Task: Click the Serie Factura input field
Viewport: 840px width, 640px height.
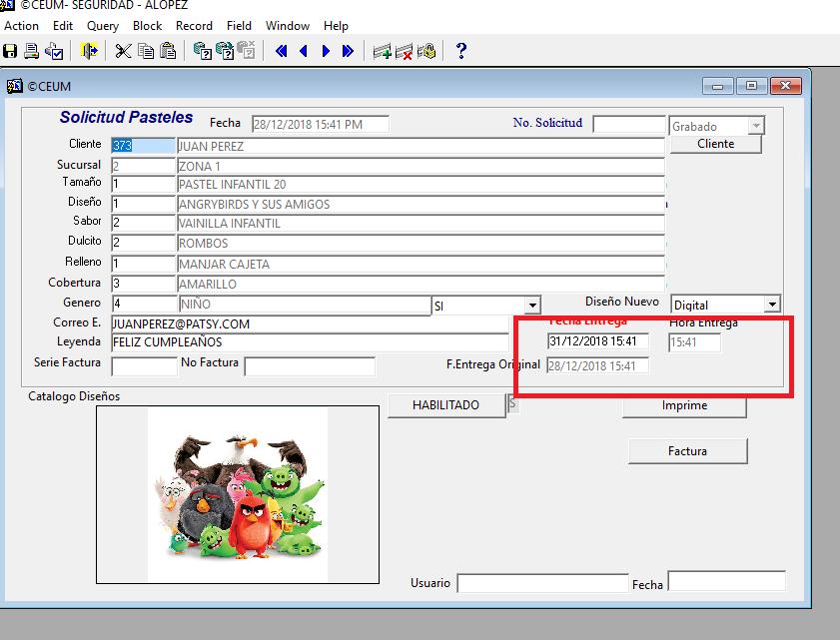Action: [x=144, y=366]
